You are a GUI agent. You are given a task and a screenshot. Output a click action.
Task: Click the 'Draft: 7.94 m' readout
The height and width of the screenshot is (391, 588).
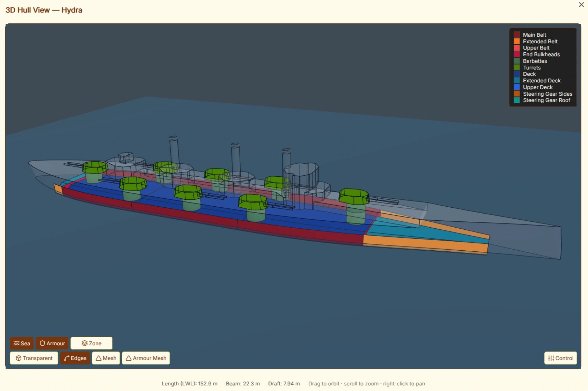pyautogui.click(x=284, y=383)
